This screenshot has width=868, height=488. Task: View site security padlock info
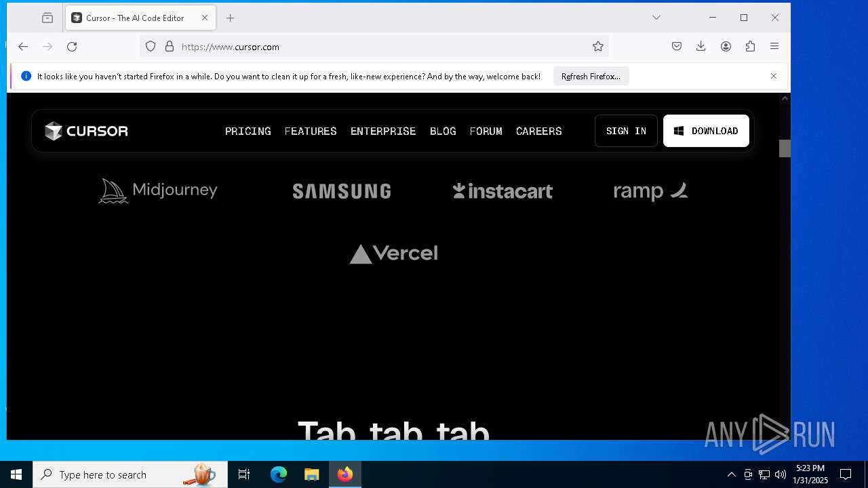170,47
